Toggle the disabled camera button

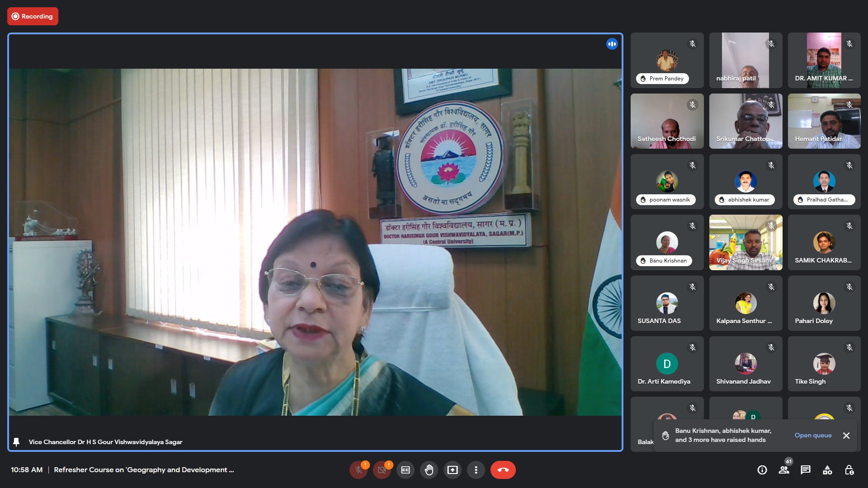point(382,470)
